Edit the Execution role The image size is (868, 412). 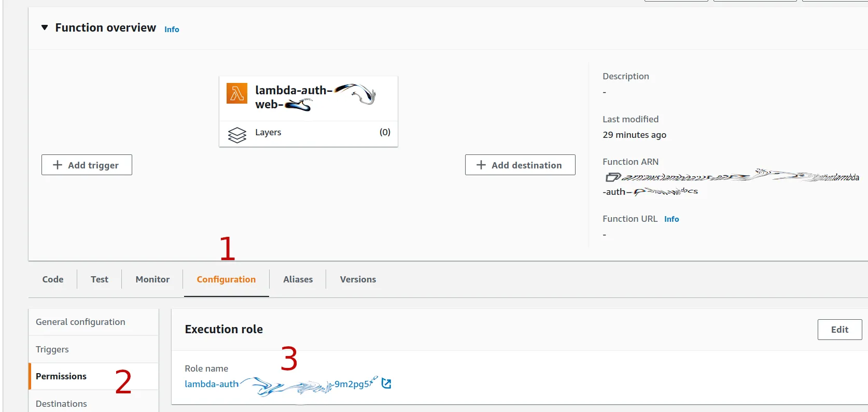tap(839, 330)
